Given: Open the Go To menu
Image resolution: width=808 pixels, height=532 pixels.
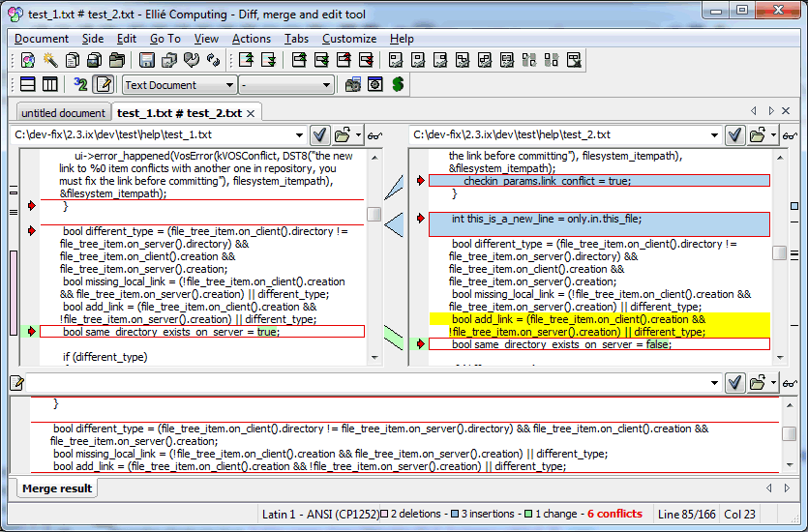Looking at the screenshot, I should [165, 39].
